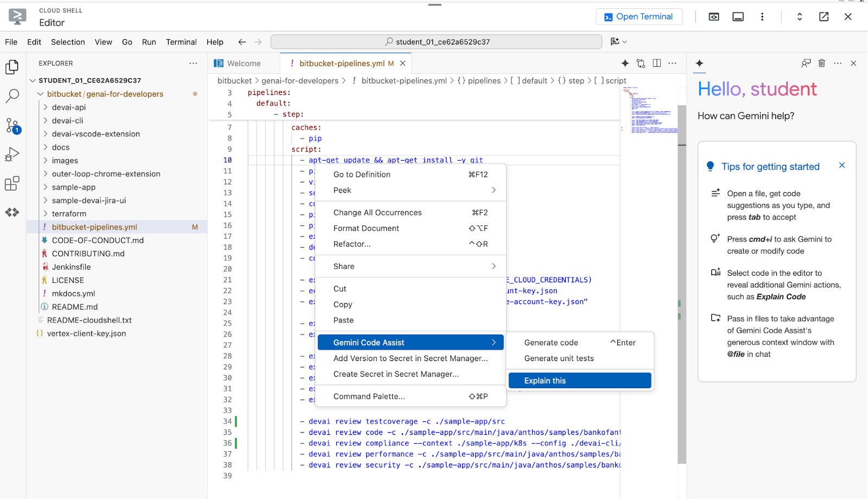The height and width of the screenshot is (499, 868).
Task: Click the split editor icon
Action: click(x=657, y=64)
